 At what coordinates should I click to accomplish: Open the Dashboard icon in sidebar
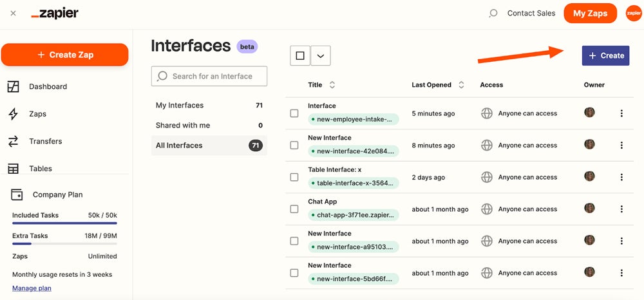[13, 87]
